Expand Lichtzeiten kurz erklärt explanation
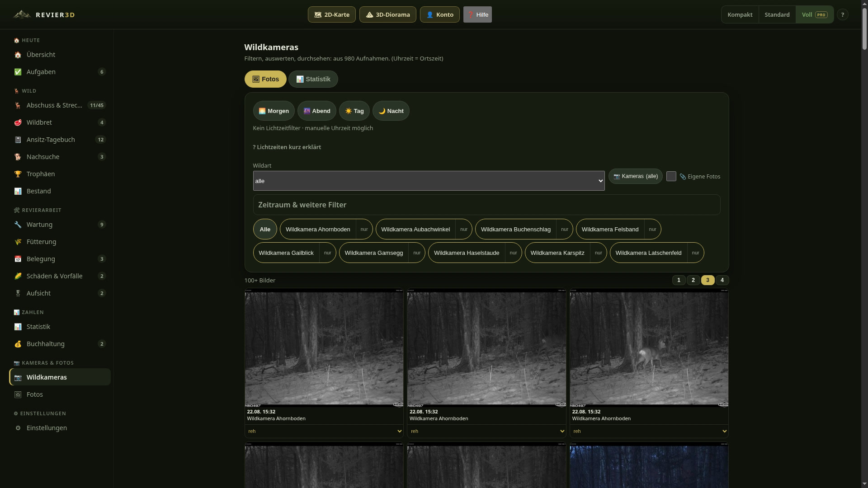This screenshot has width=868, height=488. tap(287, 147)
